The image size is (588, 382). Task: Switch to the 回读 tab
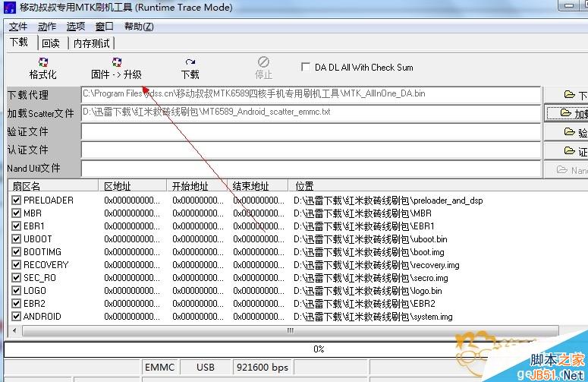51,43
